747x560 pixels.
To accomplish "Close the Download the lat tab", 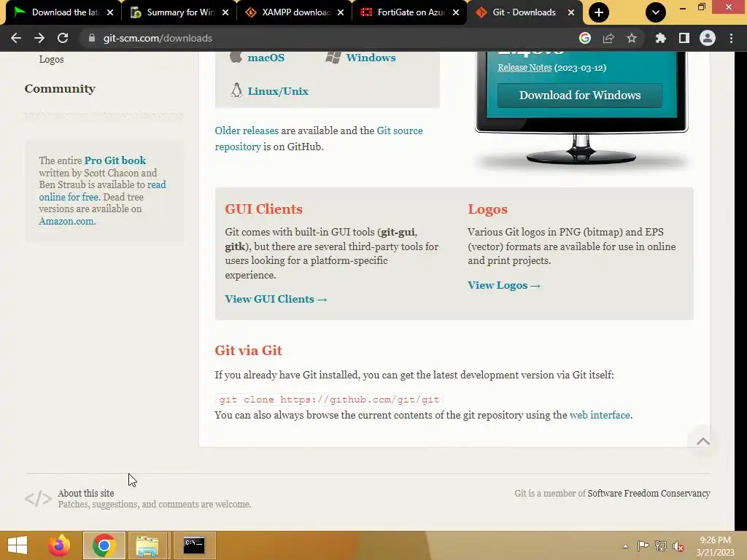I will [x=110, y=12].
